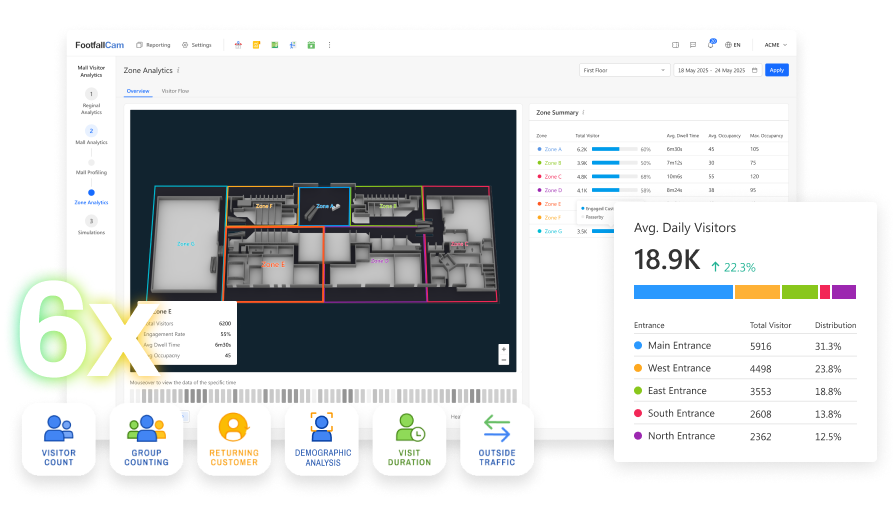Open the Zone F link in summary
This screenshot has width=893, height=511.
[553, 218]
